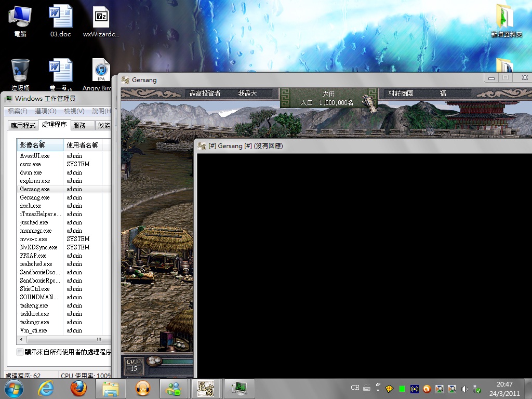Open the orange headphones media player taskbar icon
Screen dimensions: 532x399
[143, 389]
